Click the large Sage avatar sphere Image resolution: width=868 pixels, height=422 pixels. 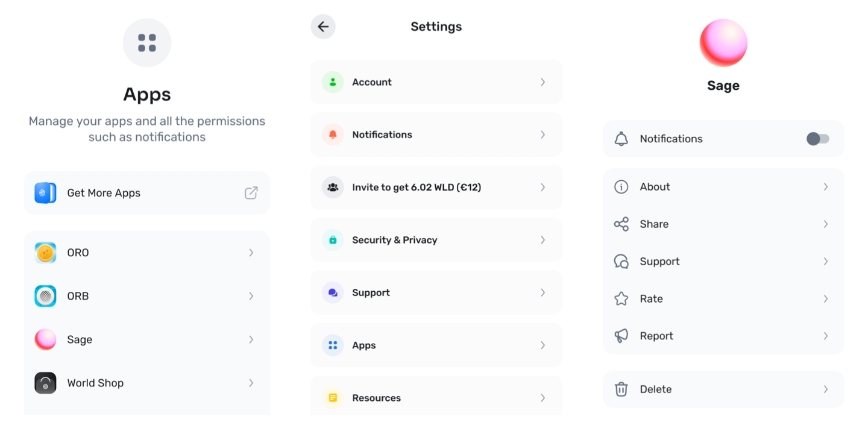pyautogui.click(x=723, y=43)
